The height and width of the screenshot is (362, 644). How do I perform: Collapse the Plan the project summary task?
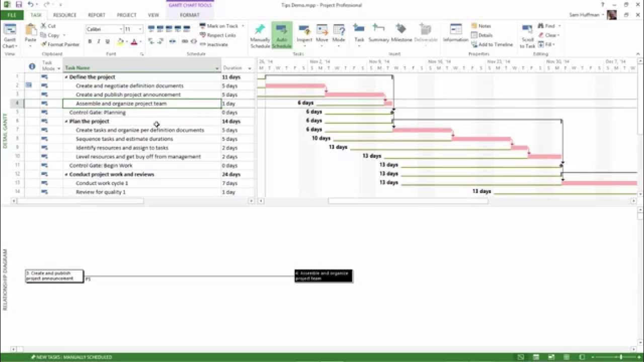[x=66, y=121]
